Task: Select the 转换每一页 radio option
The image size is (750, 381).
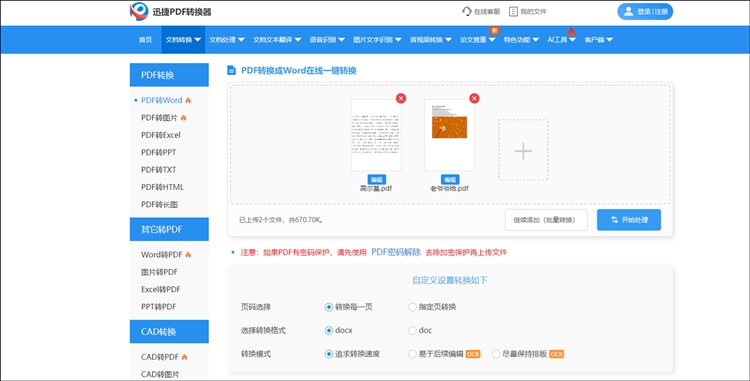Action: point(329,307)
